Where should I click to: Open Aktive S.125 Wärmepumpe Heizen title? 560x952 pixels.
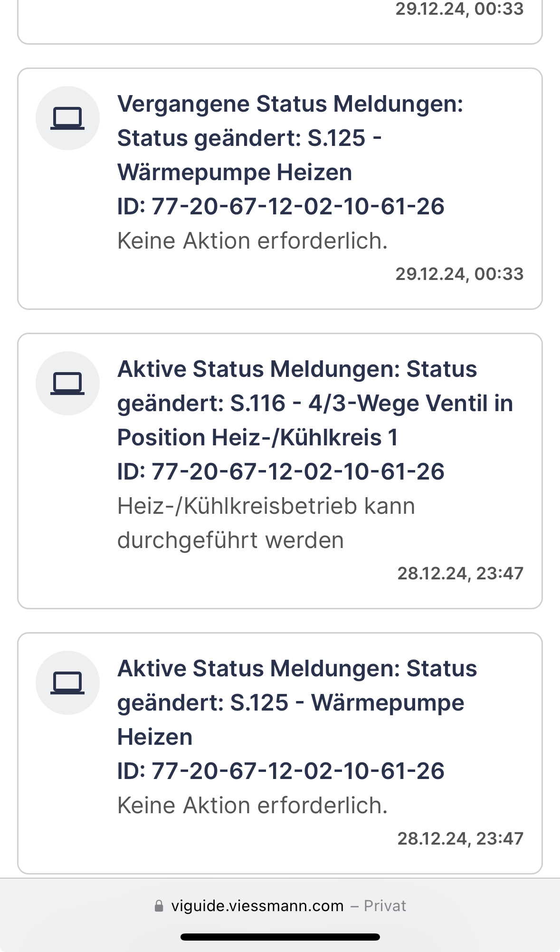tap(297, 703)
